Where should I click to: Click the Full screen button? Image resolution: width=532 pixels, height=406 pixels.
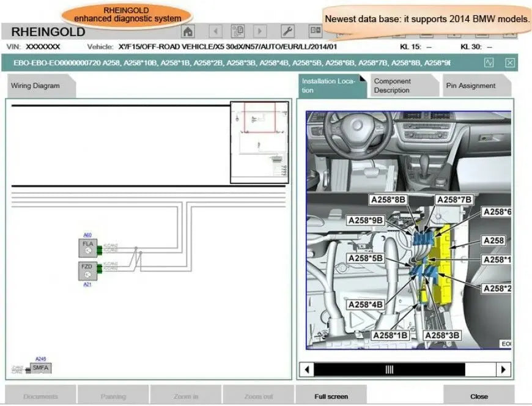[x=330, y=396]
